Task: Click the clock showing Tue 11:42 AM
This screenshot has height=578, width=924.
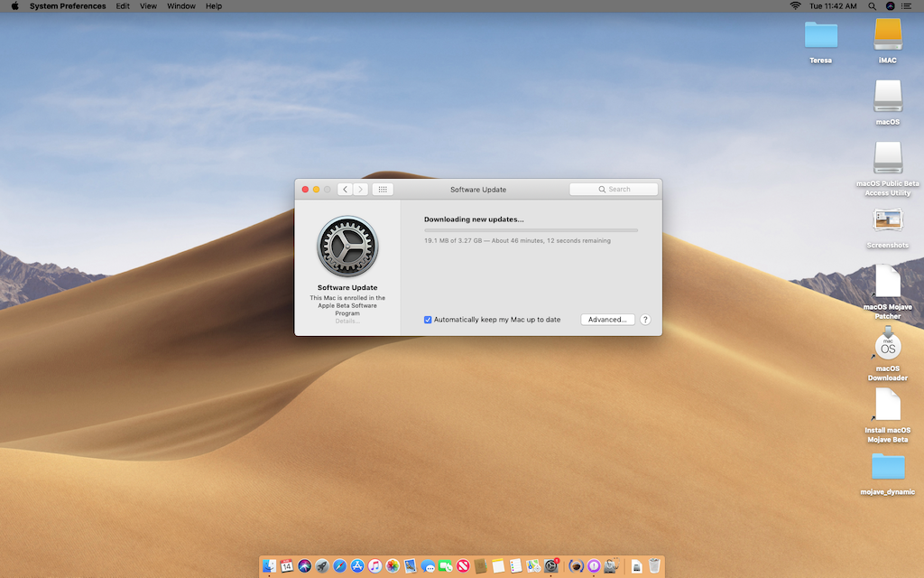Action: [833, 6]
